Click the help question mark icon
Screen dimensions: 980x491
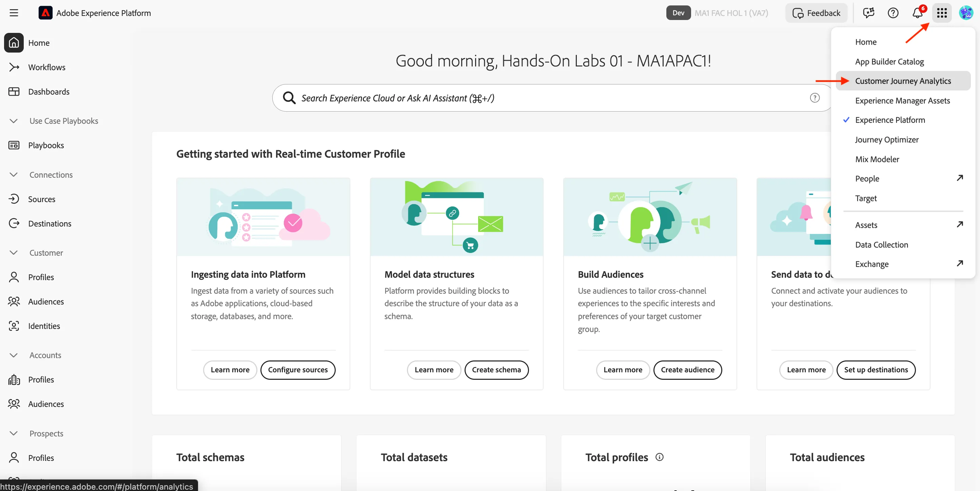pos(893,13)
